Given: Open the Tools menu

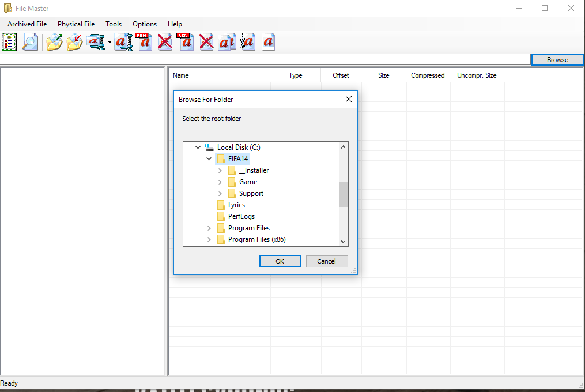Looking at the screenshot, I should 113,24.
